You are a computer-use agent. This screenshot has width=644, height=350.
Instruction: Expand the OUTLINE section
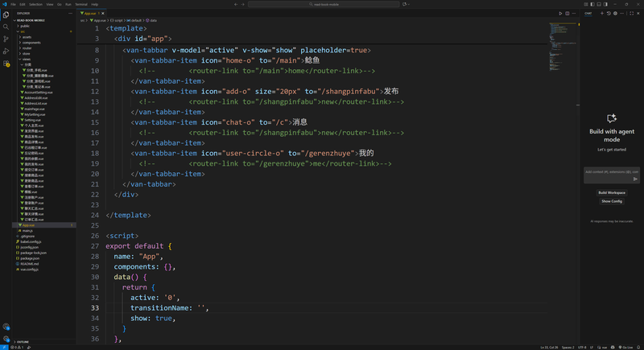(x=23, y=342)
